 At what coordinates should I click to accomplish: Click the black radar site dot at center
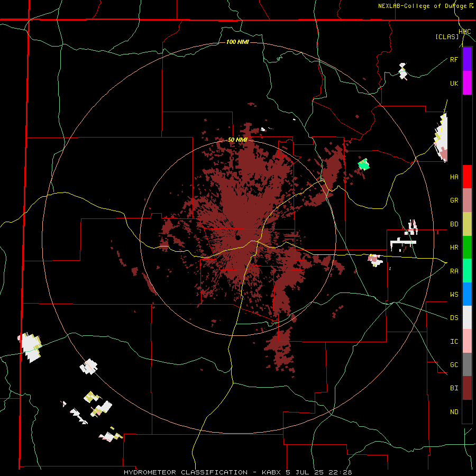coord(237,237)
